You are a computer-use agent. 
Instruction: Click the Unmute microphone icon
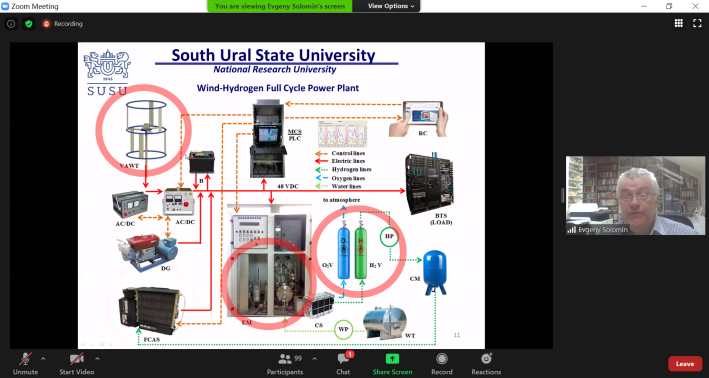(x=25, y=359)
